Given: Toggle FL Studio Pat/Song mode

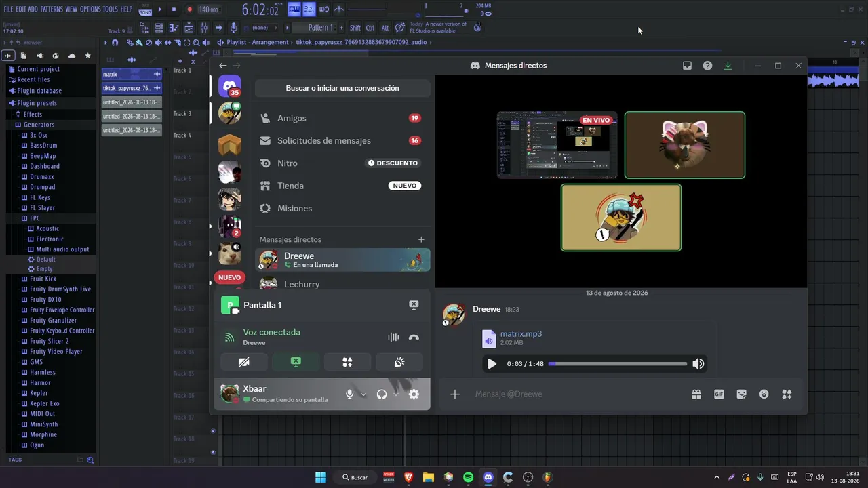Looking at the screenshot, I should pos(145,9).
